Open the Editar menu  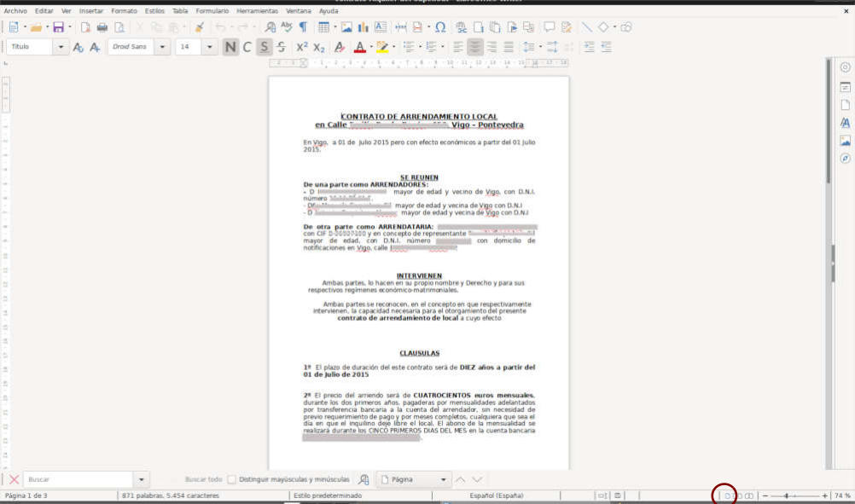click(44, 11)
